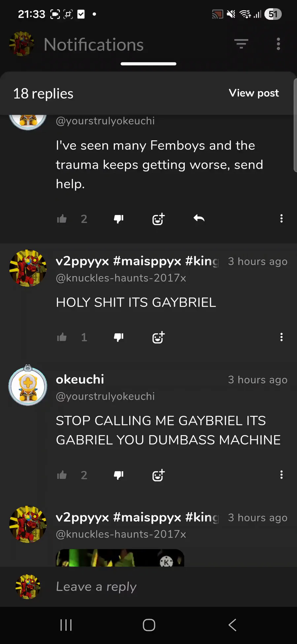Open options for STOP CALLING ME GAYBRIEL comment
The width and height of the screenshot is (297, 644).
[281, 475]
